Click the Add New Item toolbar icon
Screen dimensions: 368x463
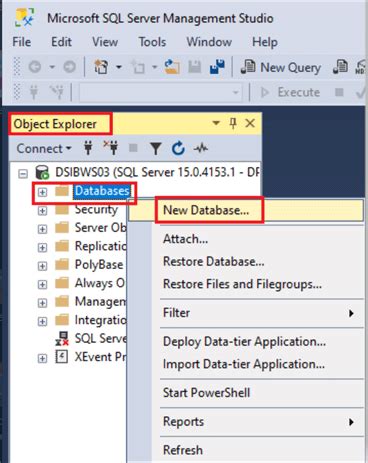tap(138, 67)
